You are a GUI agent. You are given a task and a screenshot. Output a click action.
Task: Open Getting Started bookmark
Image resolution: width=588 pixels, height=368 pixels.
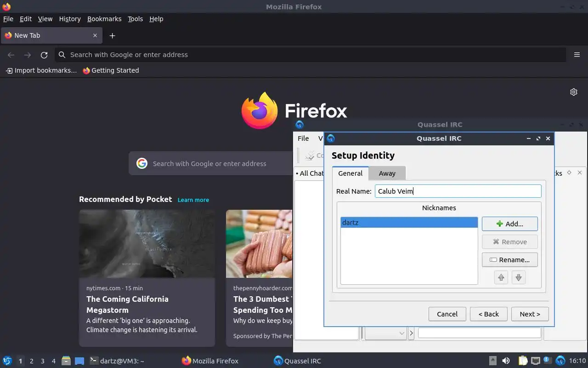[111, 70]
